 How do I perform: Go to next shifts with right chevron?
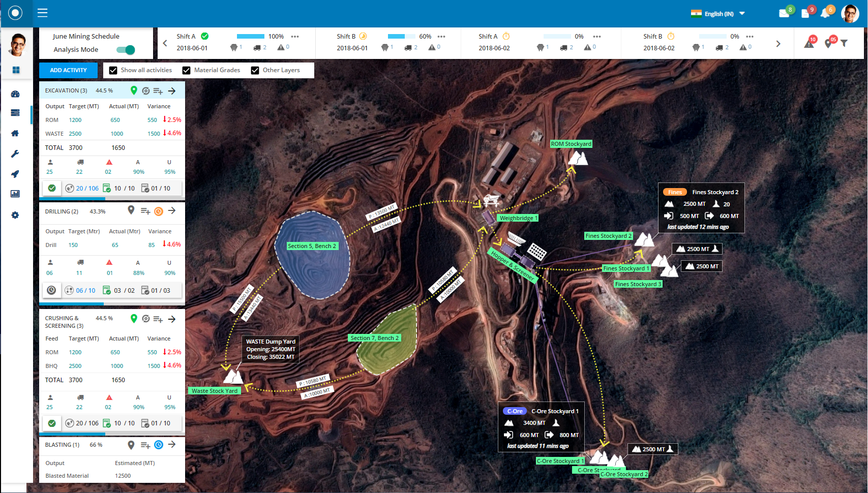coord(778,44)
